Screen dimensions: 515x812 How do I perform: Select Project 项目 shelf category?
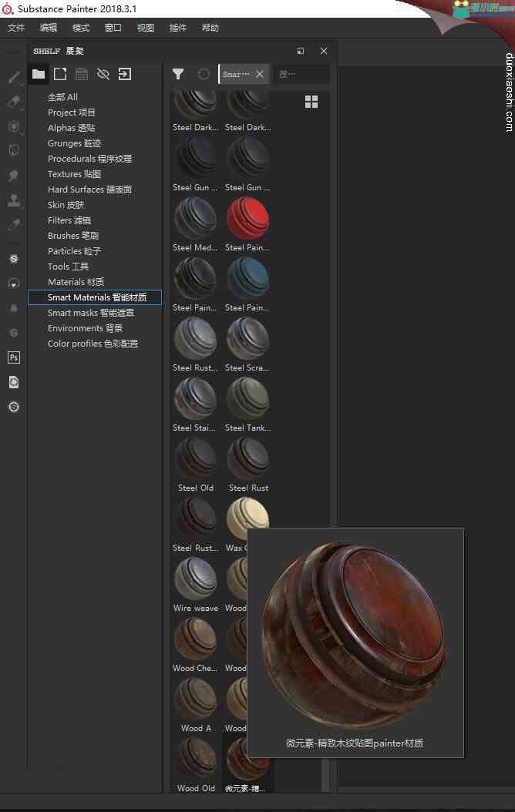72,112
